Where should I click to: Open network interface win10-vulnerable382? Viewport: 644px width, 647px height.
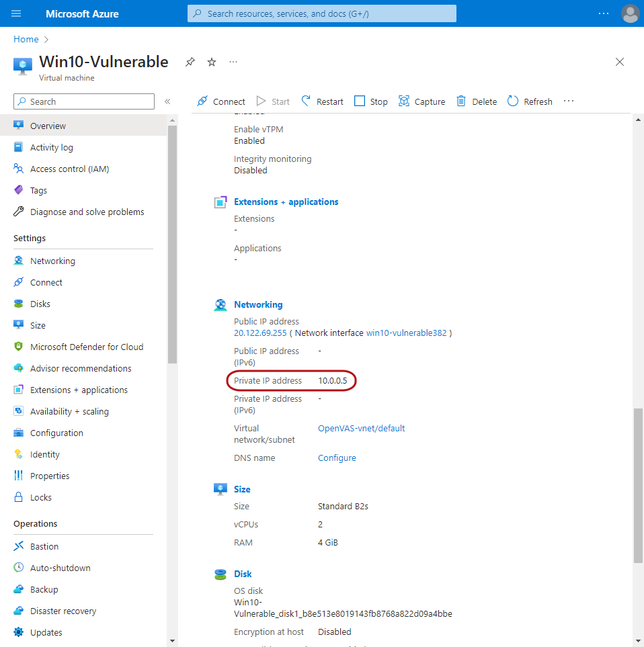(x=406, y=333)
